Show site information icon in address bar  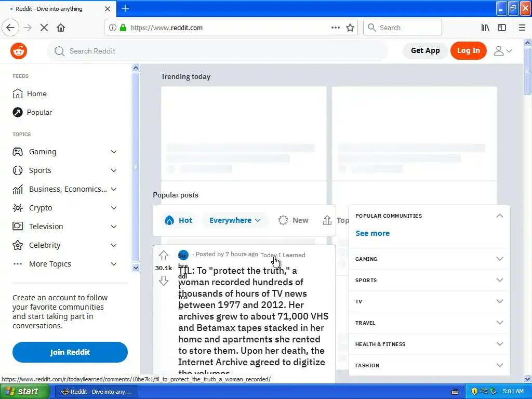pyautogui.click(x=113, y=28)
